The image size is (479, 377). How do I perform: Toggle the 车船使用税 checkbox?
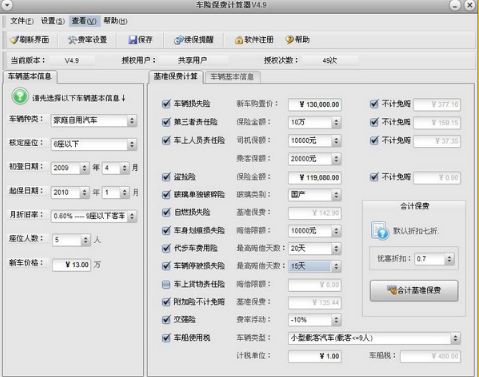click(166, 338)
